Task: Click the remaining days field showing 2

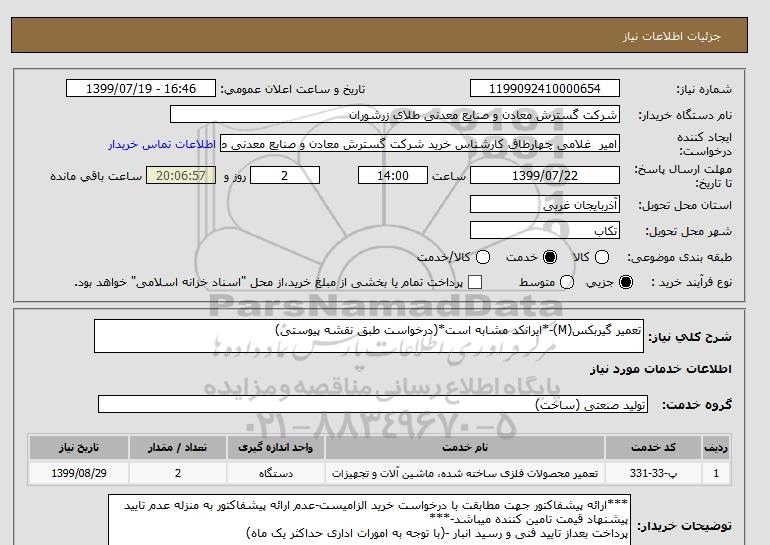Action: pos(285,175)
